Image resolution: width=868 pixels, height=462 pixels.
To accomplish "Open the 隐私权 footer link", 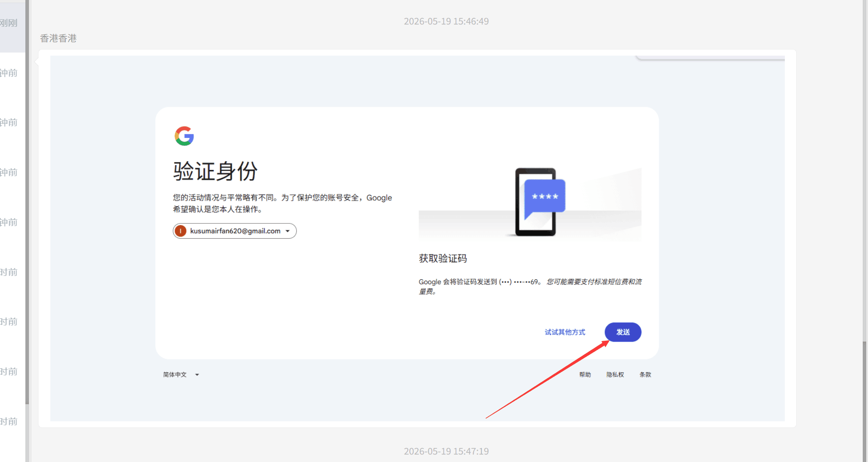I will click(x=615, y=374).
